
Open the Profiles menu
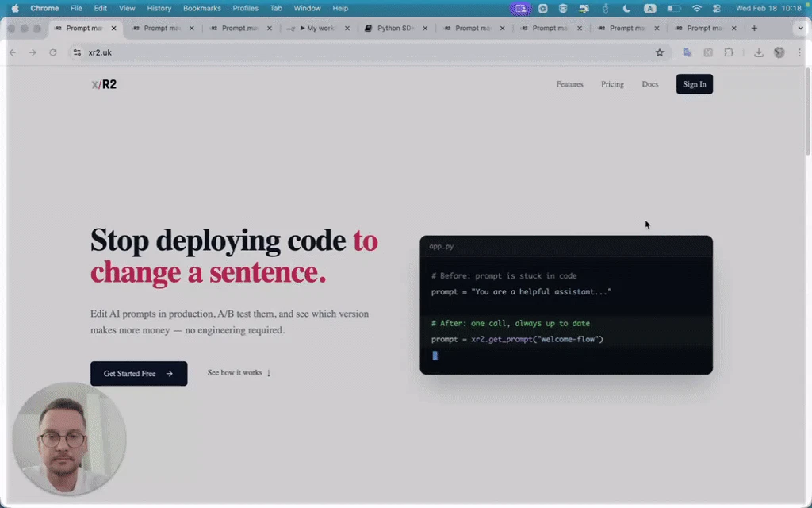[246, 8]
